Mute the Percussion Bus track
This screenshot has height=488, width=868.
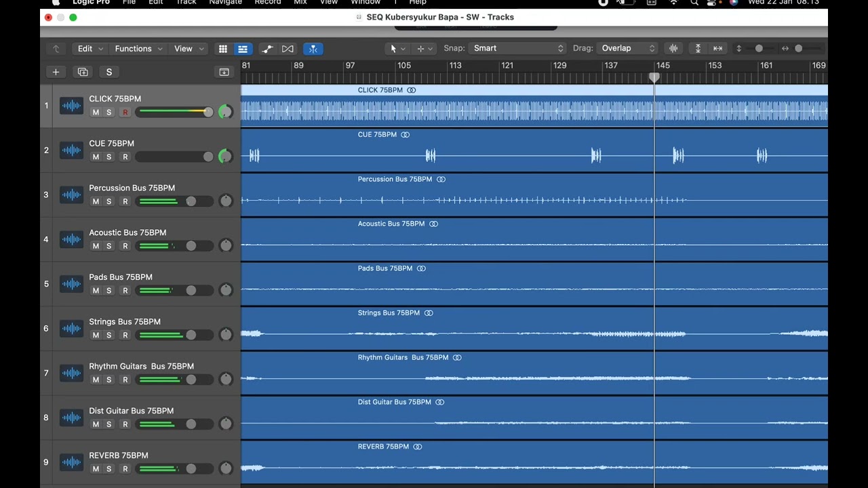pyautogui.click(x=96, y=202)
